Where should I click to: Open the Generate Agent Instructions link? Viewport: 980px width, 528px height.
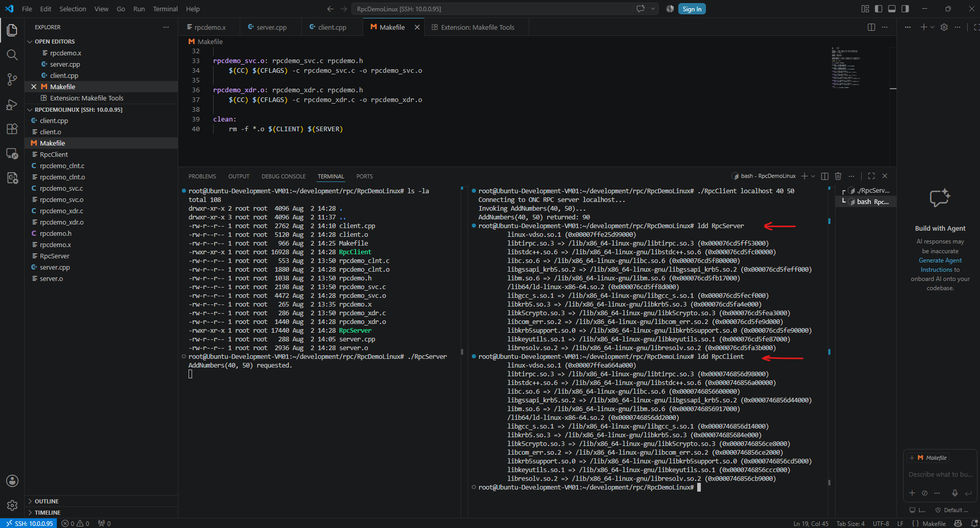[x=940, y=265]
